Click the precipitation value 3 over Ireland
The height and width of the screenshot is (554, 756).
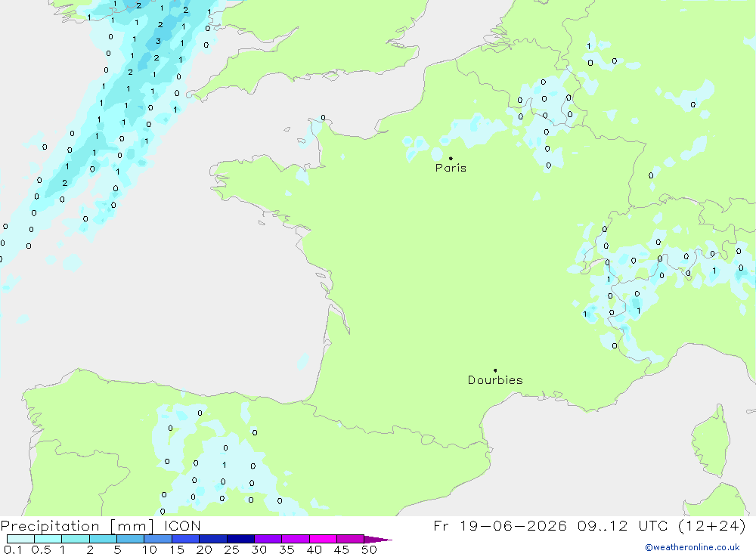pos(158,42)
